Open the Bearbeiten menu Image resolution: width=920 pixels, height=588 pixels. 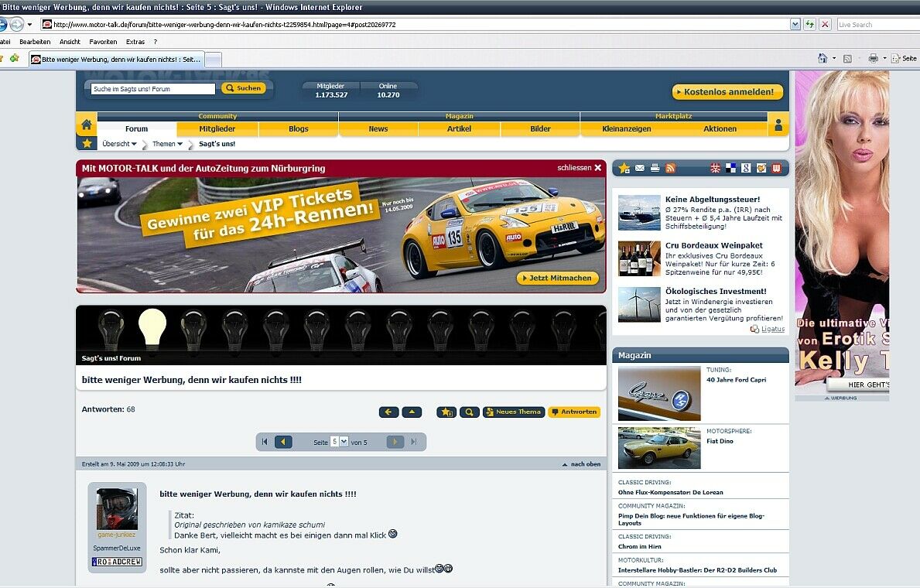(35, 42)
